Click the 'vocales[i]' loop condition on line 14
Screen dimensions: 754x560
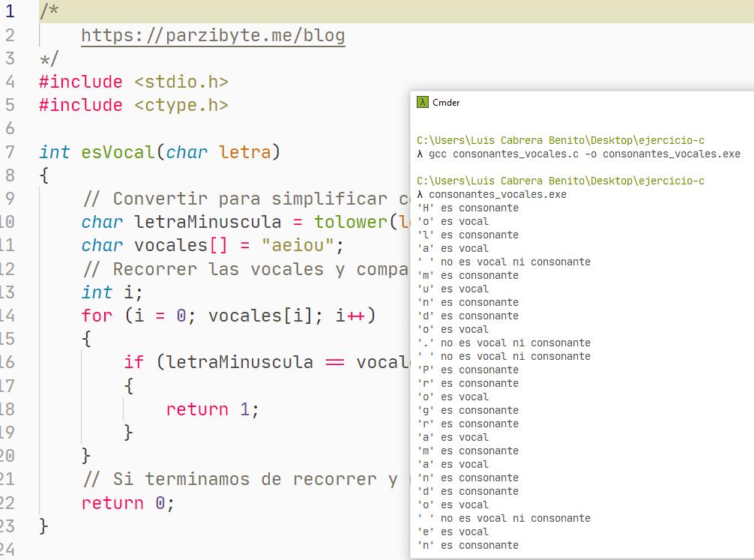point(260,316)
